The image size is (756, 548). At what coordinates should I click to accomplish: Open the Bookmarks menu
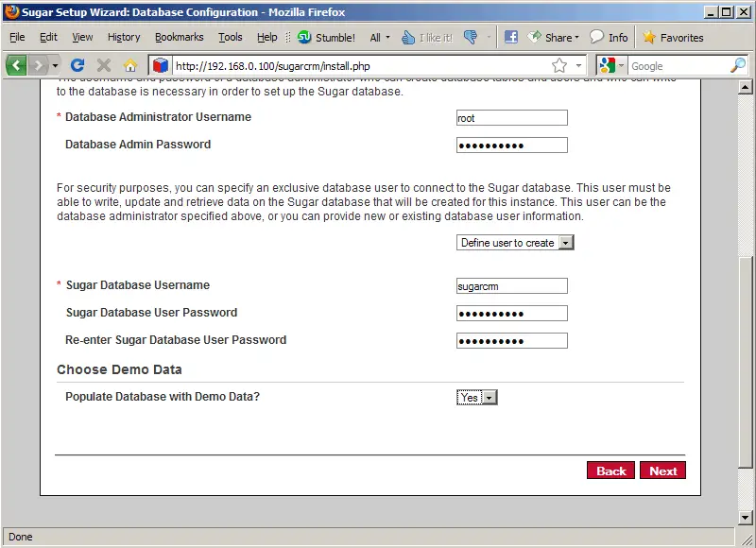pyautogui.click(x=179, y=38)
